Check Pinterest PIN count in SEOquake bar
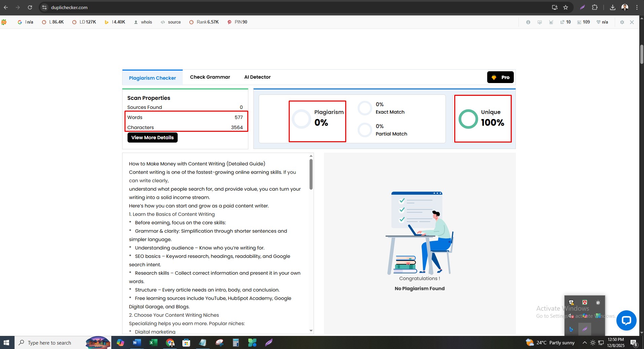This screenshot has width=644, height=349. (237, 22)
